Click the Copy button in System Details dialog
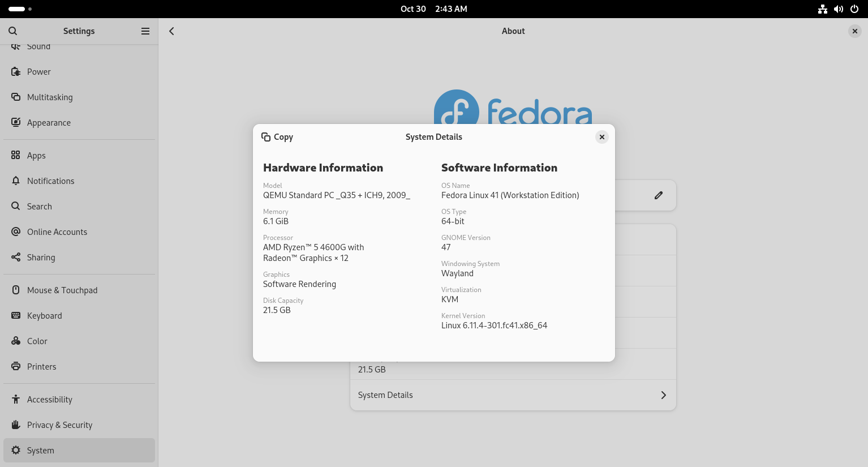The image size is (868, 467). point(277,137)
